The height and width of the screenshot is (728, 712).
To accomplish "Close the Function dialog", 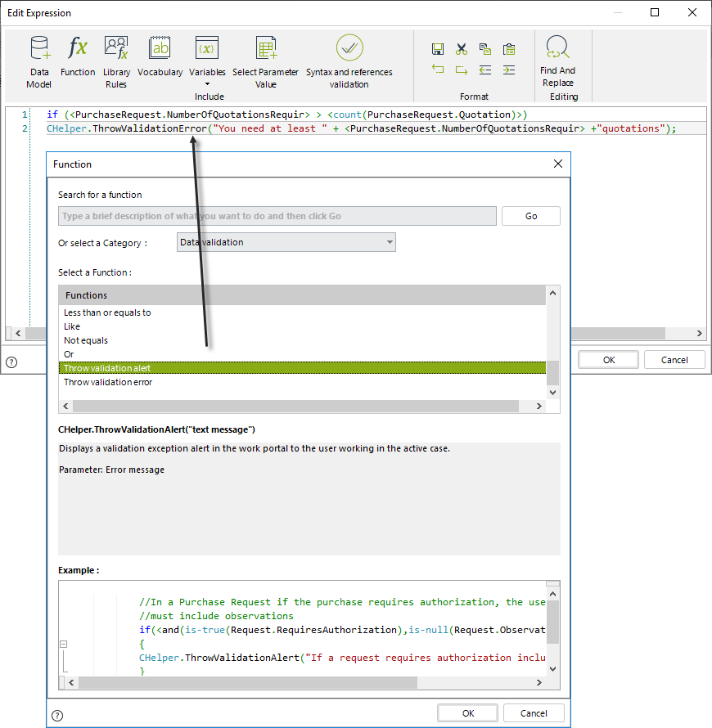I will click(558, 164).
